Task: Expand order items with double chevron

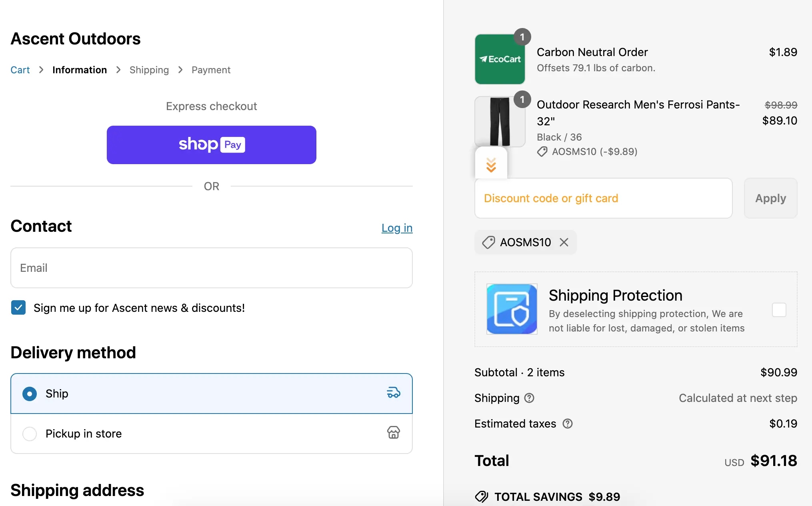Action: click(491, 165)
